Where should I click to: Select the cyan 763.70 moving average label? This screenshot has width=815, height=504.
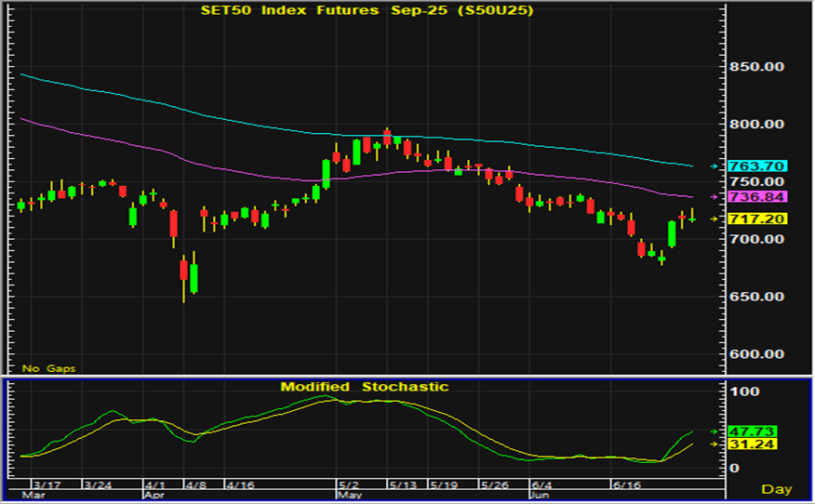tap(758, 166)
